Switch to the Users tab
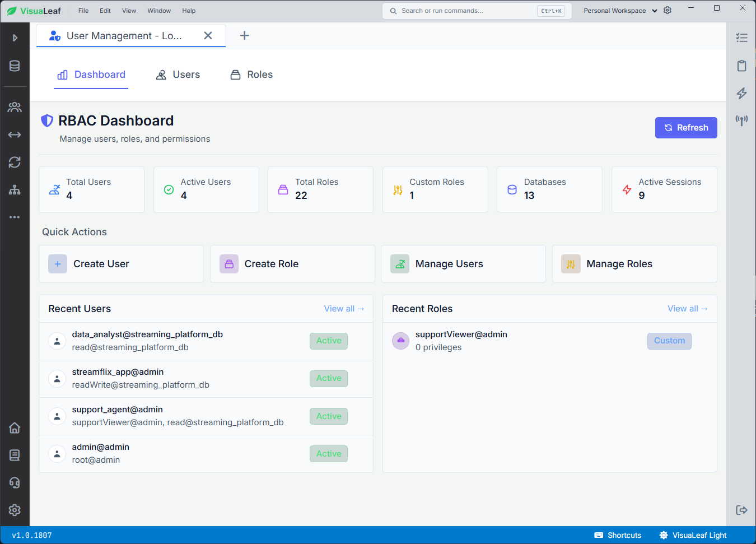Viewport: 756px width, 544px height. point(178,75)
